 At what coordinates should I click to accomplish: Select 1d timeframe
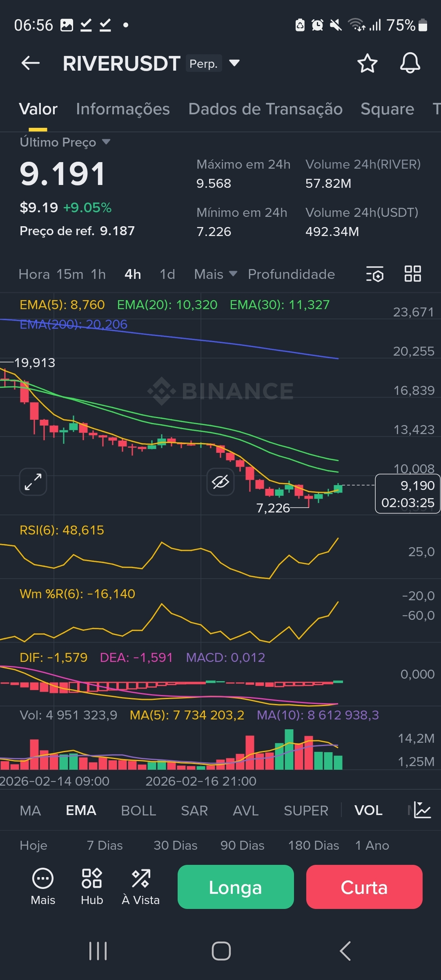click(x=167, y=274)
